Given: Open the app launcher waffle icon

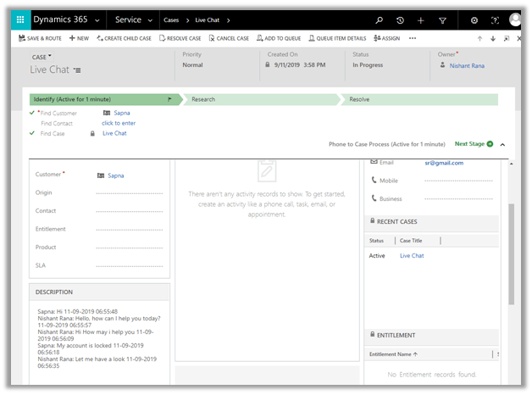Looking at the screenshot, I should (x=20, y=19).
